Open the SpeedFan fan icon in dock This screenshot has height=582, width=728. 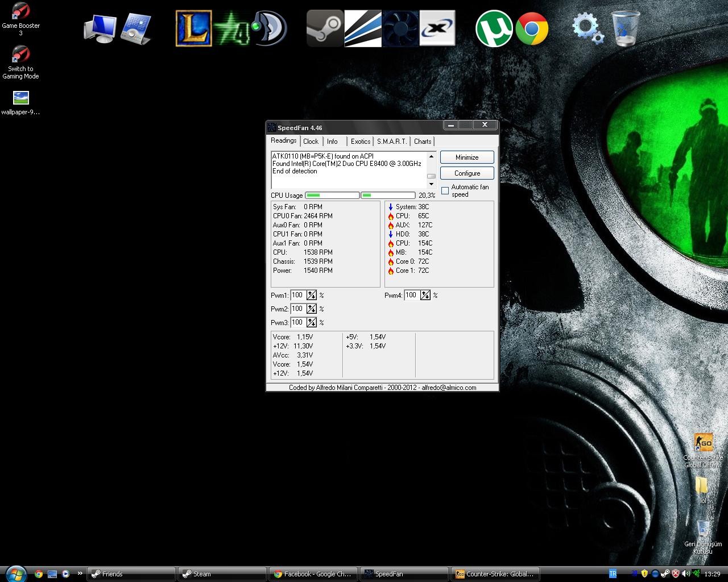tap(400, 28)
